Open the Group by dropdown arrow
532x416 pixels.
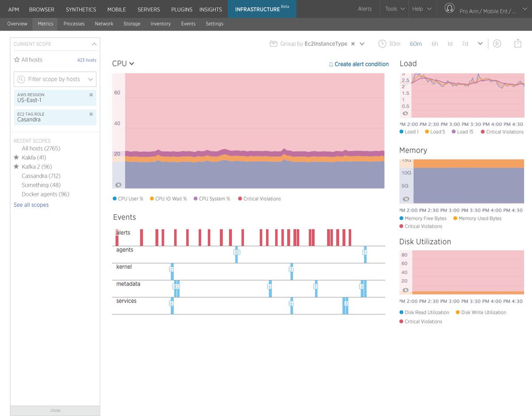point(362,44)
